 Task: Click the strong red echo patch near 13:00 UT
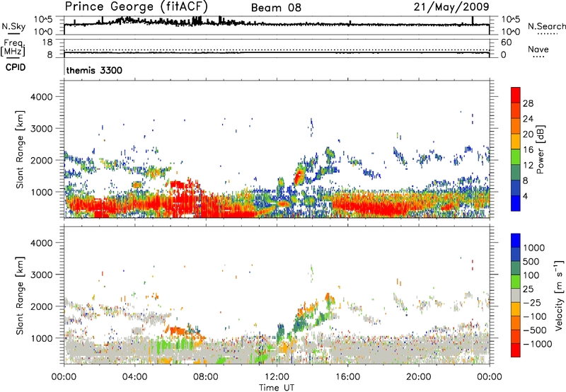pos(299,178)
